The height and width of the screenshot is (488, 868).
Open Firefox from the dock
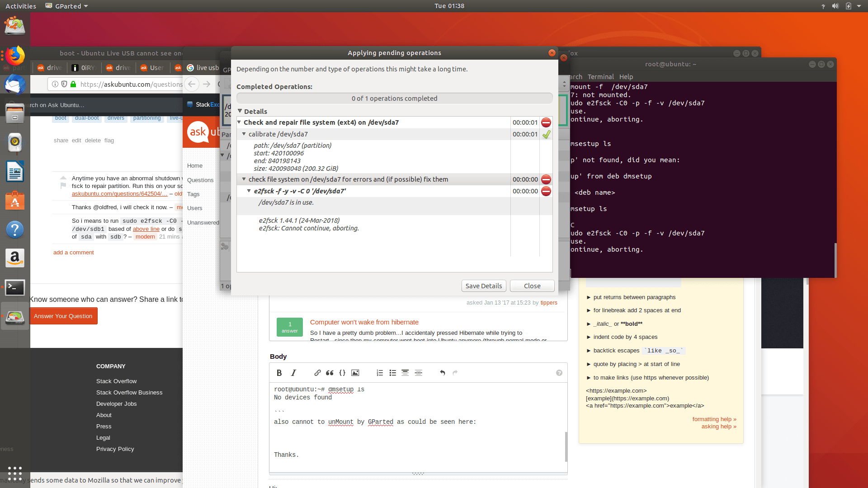[x=15, y=56]
